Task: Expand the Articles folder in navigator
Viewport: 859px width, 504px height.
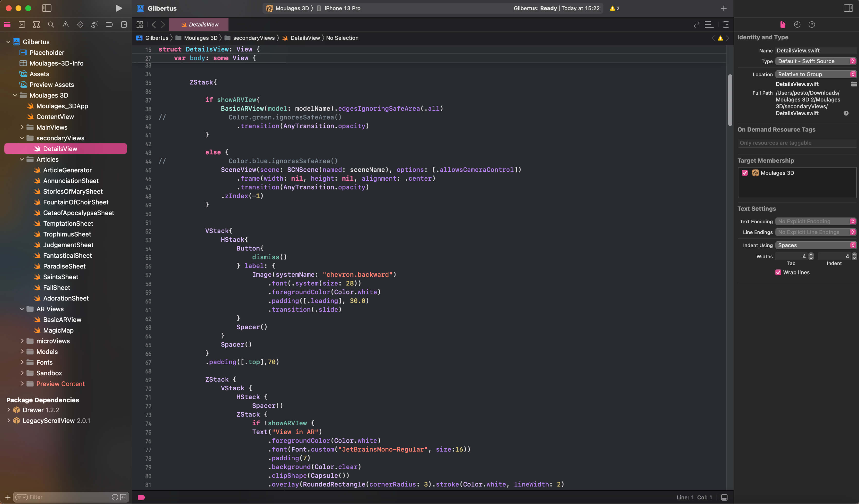Action: pyautogui.click(x=22, y=160)
